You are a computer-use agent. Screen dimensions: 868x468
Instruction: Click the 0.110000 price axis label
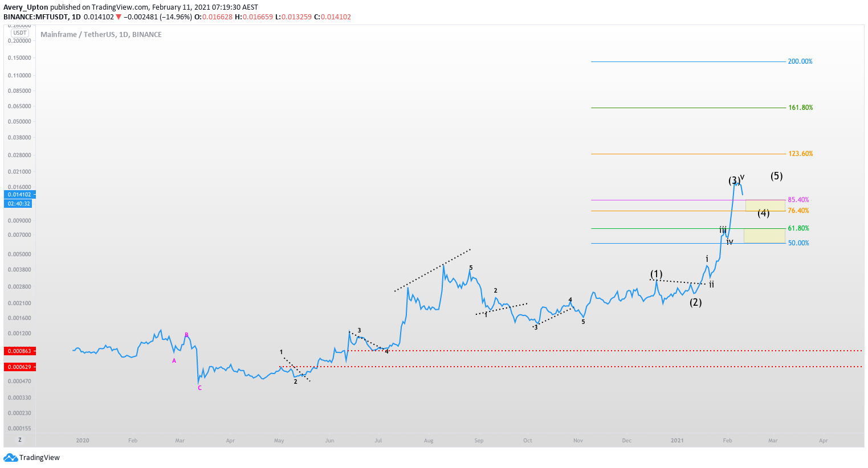19,76
